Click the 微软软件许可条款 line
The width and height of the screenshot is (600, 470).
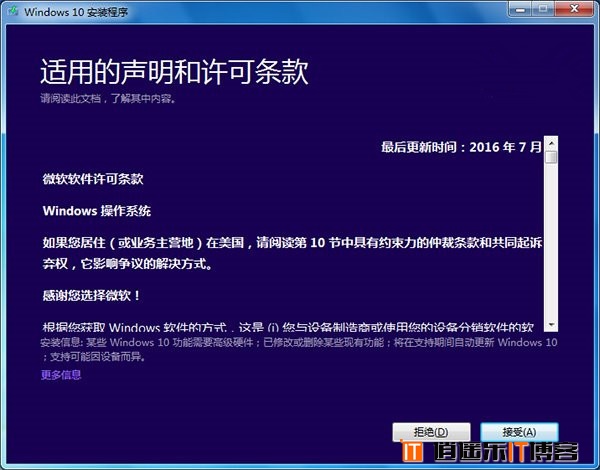point(93,179)
